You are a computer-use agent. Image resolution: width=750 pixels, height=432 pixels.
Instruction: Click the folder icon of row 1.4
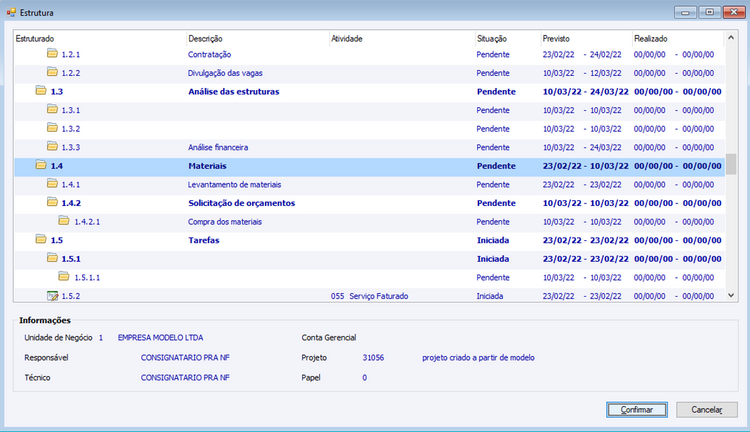(41, 165)
